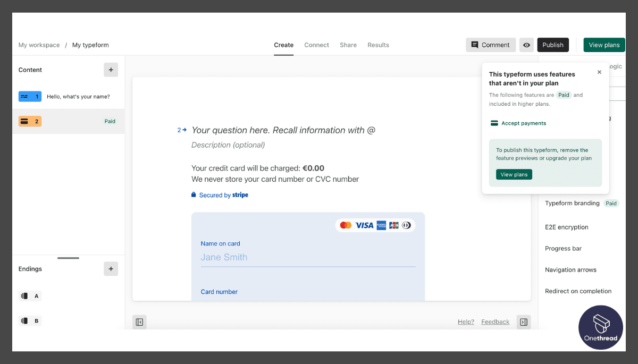Open the Help? link
Image resolution: width=638 pixels, height=364 pixels.
[x=466, y=322]
